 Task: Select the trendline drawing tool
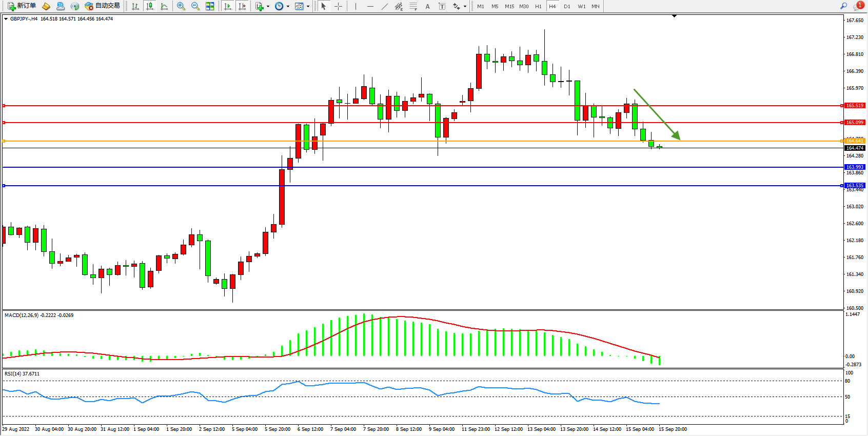click(x=384, y=6)
